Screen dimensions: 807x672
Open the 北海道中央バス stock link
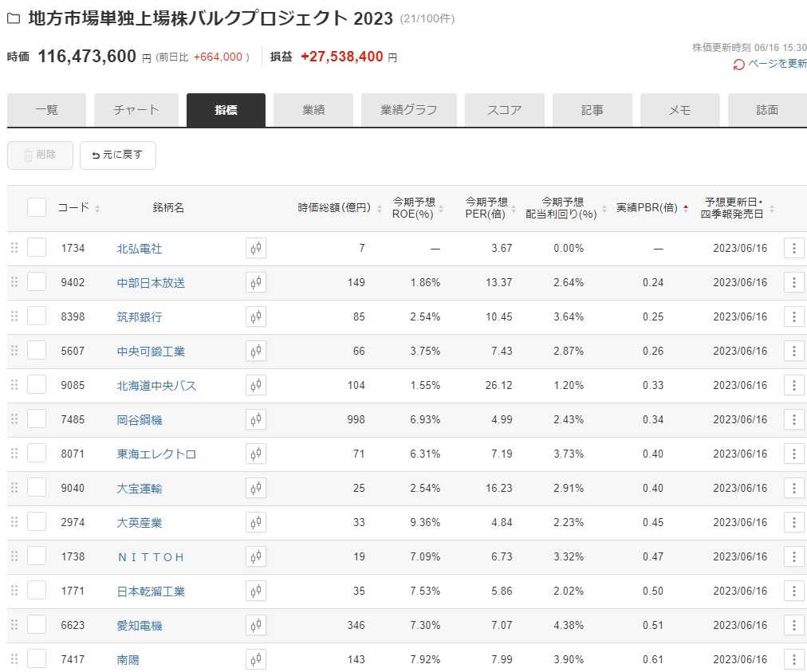tap(156, 386)
